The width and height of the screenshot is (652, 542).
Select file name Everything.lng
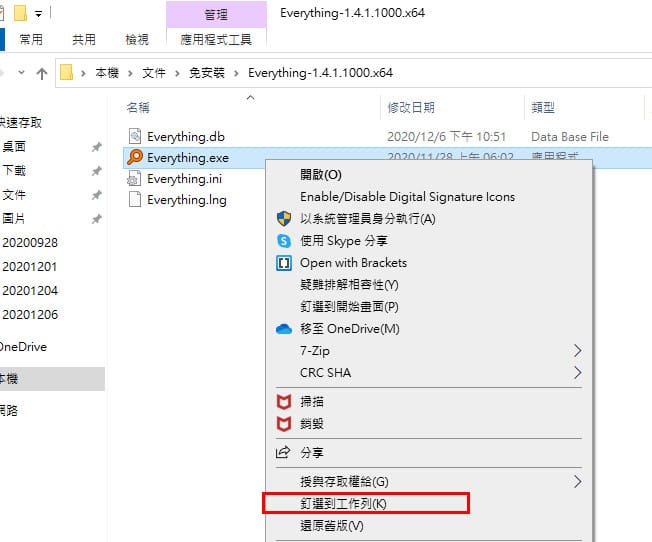pyautogui.click(x=187, y=200)
